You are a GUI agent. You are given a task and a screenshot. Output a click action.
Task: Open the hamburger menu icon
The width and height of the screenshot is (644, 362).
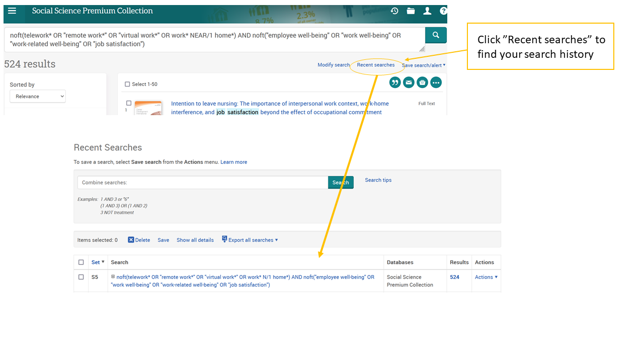pos(12,11)
